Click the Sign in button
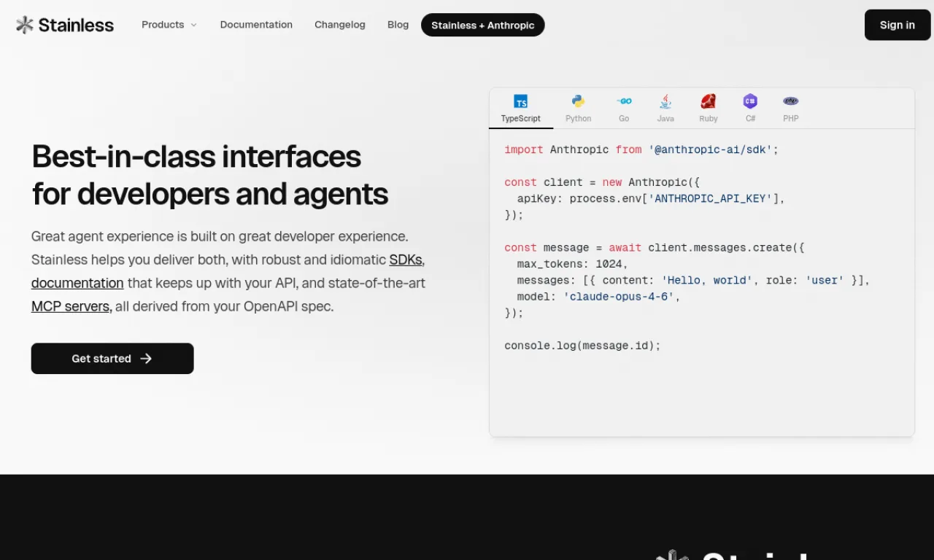The image size is (934, 560). [x=898, y=25]
